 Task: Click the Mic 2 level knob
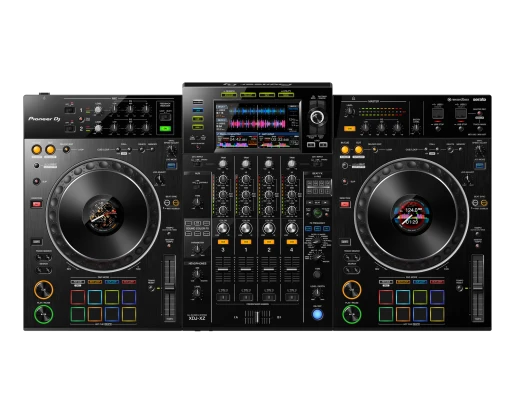pyautogui.click(x=98, y=128)
